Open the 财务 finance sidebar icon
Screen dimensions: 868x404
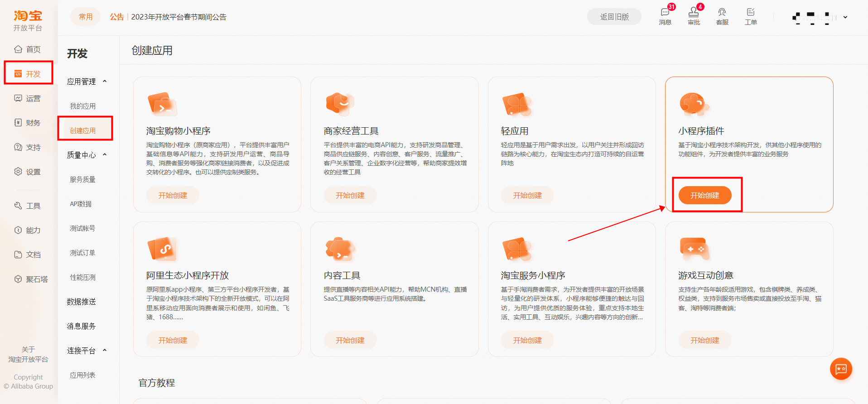(x=18, y=123)
